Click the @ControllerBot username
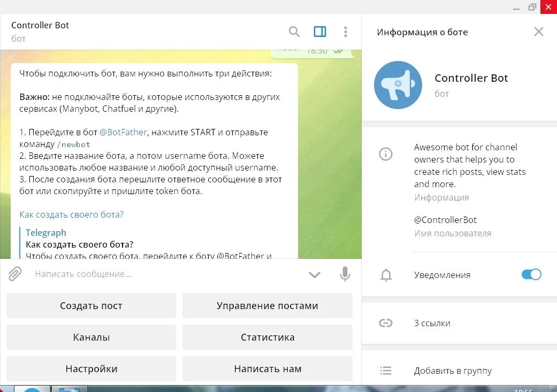557x392 pixels. click(445, 220)
